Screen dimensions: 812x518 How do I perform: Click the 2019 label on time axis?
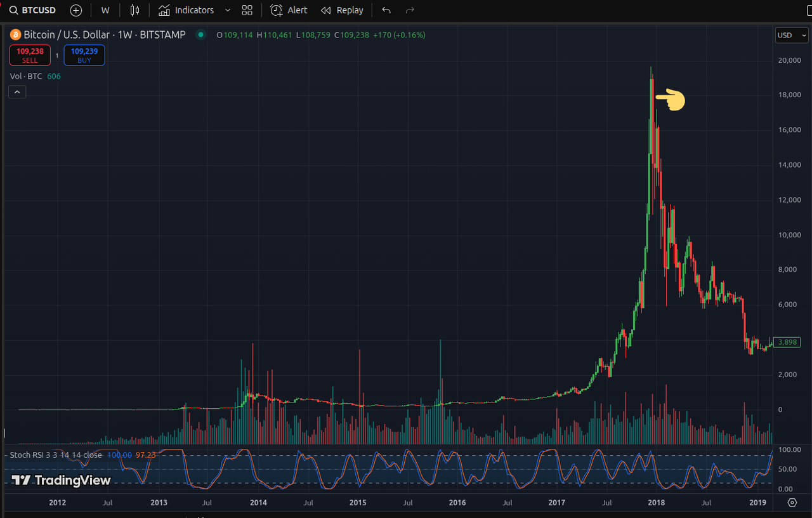(x=757, y=503)
